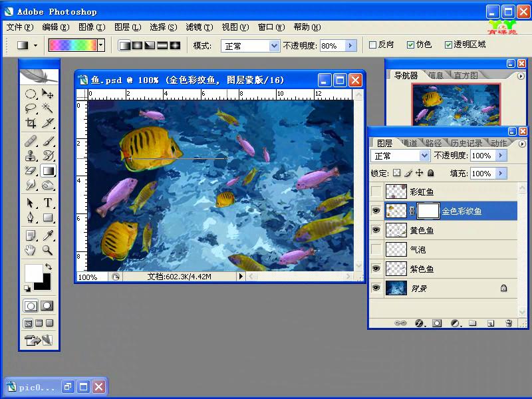Open the 图像 menu
The height and width of the screenshot is (399, 532).
92,27
